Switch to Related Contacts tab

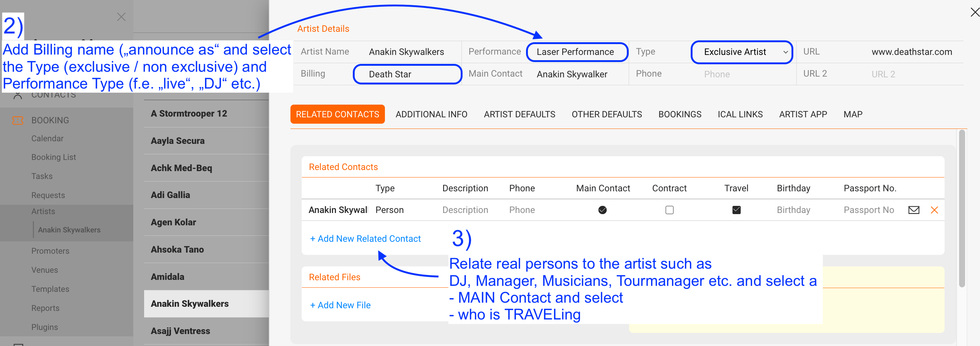click(x=337, y=114)
